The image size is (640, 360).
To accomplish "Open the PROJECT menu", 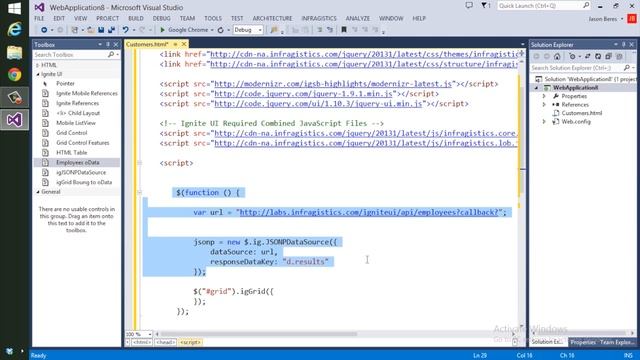I will 107,18.
